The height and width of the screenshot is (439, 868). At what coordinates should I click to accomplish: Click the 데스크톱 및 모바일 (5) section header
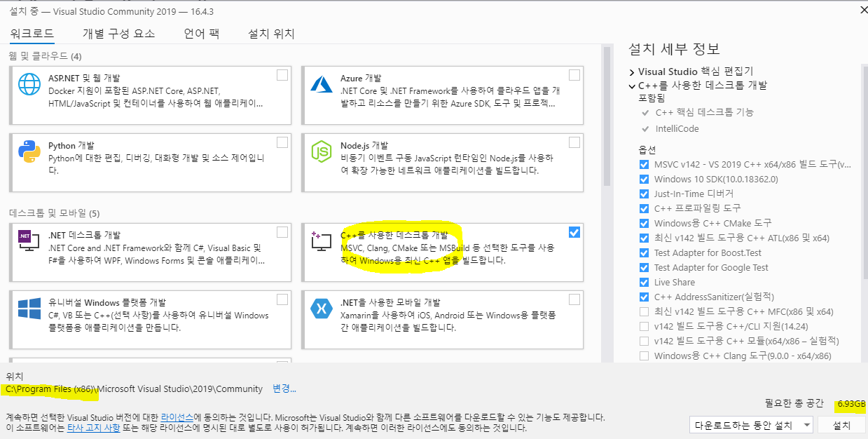pyautogui.click(x=55, y=212)
